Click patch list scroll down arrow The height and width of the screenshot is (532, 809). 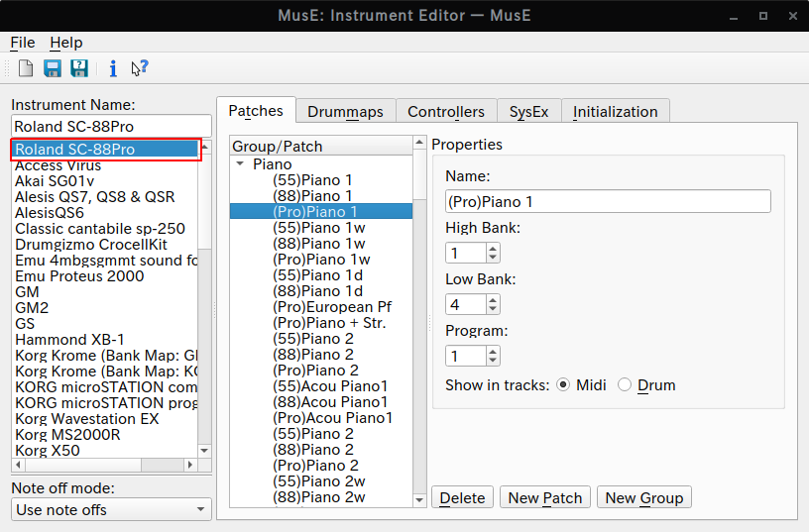pos(419,500)
